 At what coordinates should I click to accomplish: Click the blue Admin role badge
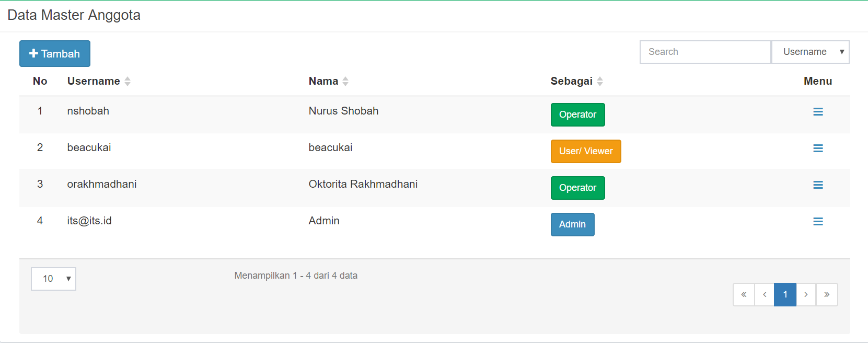pyautogui.click(x=572, y=224)
